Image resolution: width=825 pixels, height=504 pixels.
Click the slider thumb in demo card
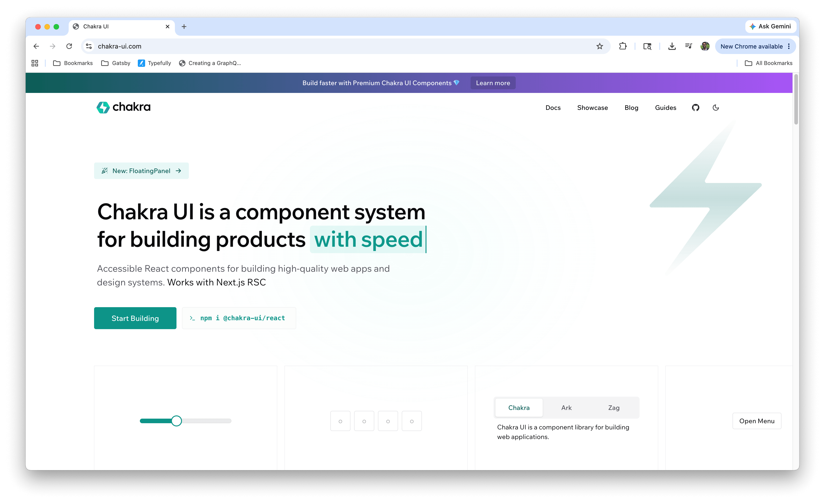pos(176,421)
